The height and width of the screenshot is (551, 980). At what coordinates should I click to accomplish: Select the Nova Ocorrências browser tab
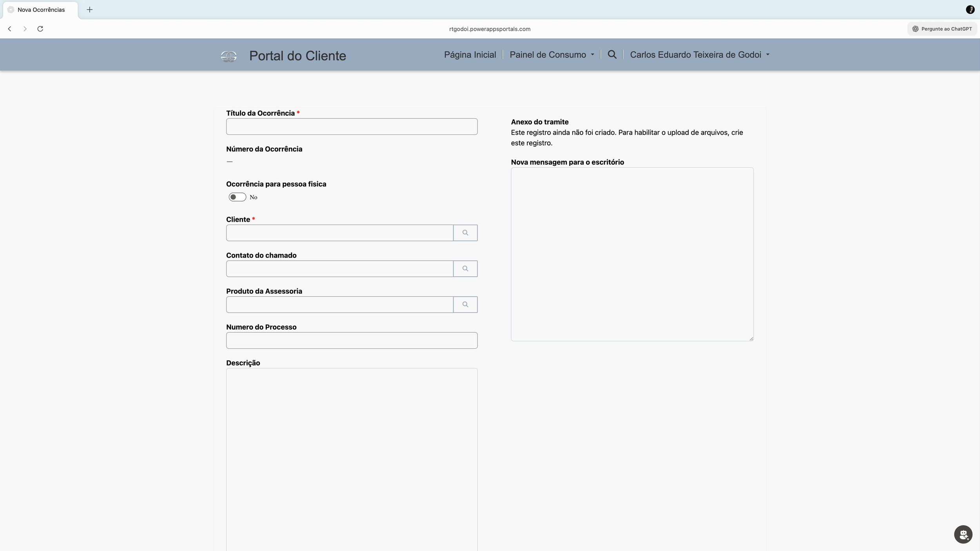[x=41, y=10]
